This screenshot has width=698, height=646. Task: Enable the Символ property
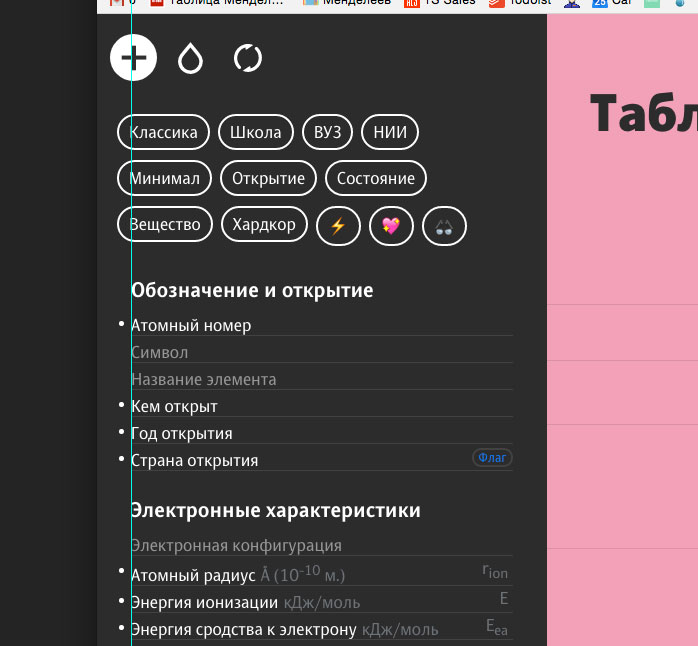click(x=160, y=352)
